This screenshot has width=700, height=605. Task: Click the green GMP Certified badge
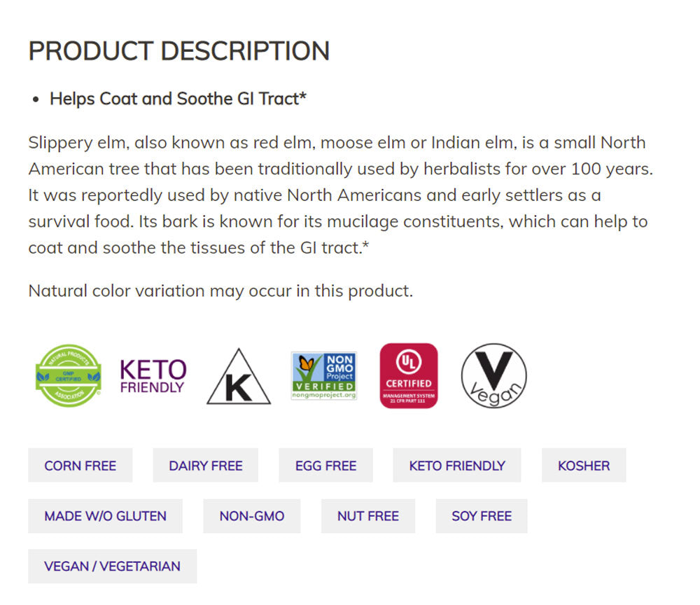69,375
